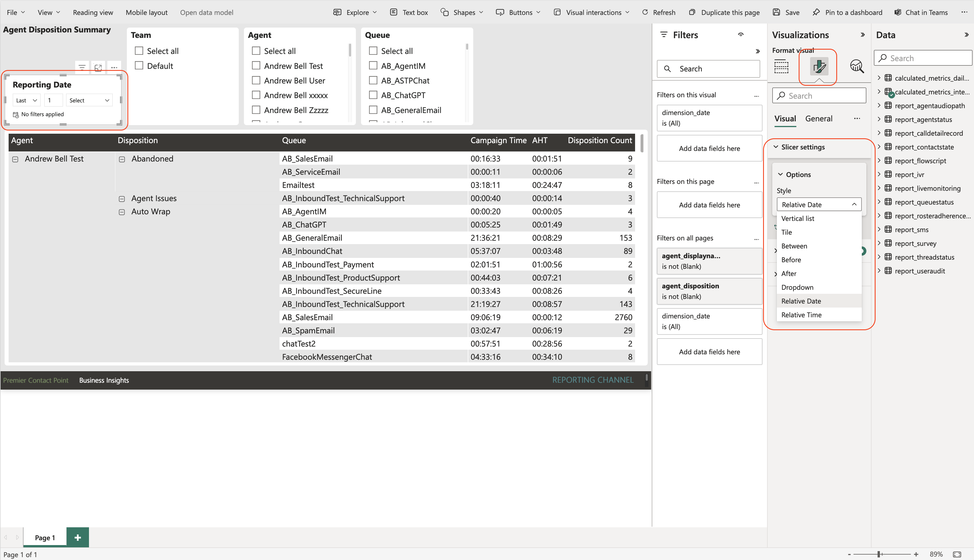The width and height of the screenshot is (974, 560).
Task: Open the Format visual paintbrush icon
Action: pyautogui.click(x=819, y=67)
